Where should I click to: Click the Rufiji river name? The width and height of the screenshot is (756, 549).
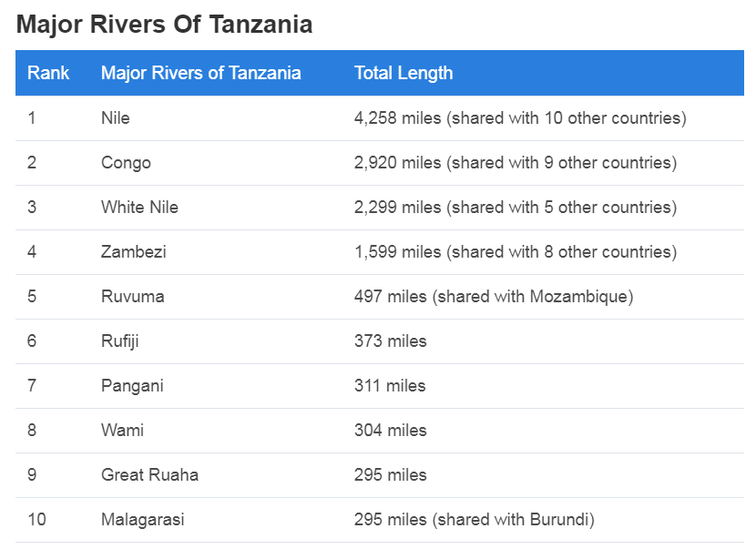click(120, 341)
